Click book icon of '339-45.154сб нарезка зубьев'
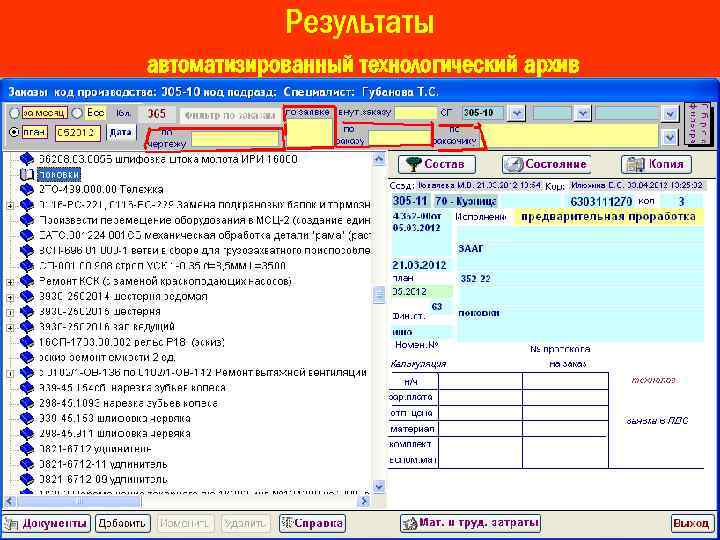 [x=27, y=388]
